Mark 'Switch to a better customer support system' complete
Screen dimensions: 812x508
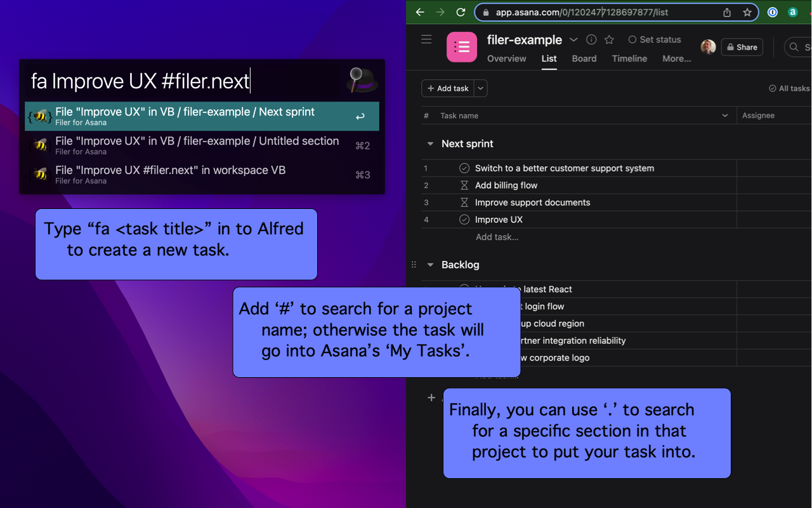pos(464,168)
